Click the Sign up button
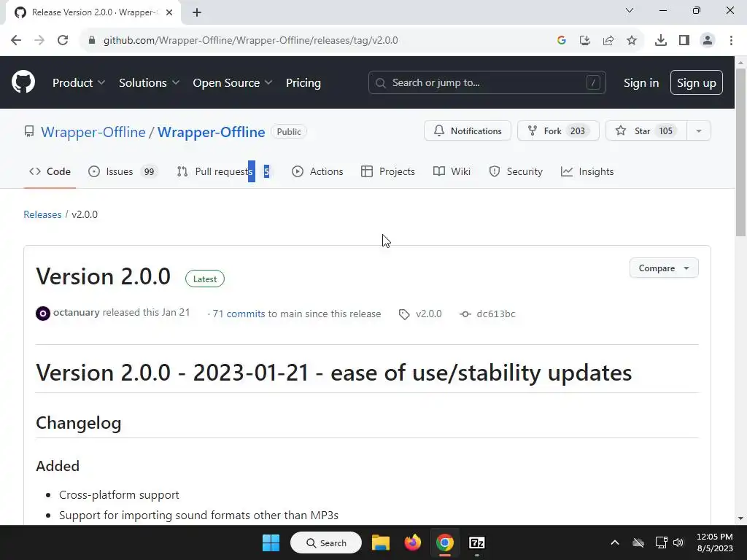Viewport: 747px width, 560px height. [697, 83]
